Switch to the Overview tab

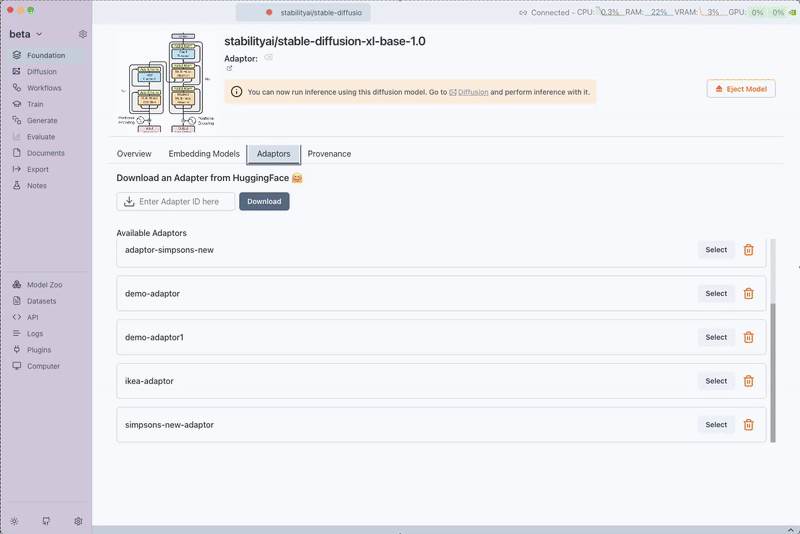(x=134, y=154)
